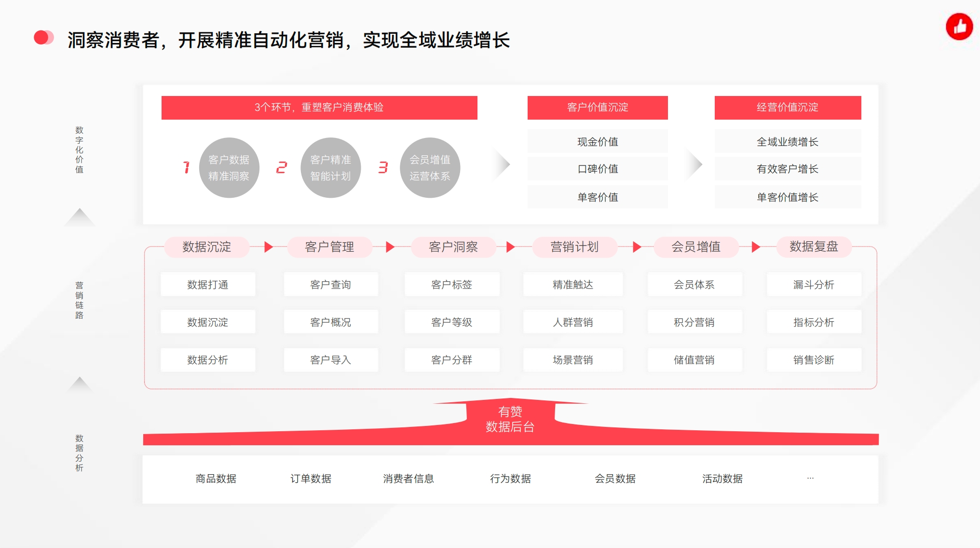Select the 经营价值沉淀 header
Image resolution: width=980 pixels, height=548 pixels.
788,108
